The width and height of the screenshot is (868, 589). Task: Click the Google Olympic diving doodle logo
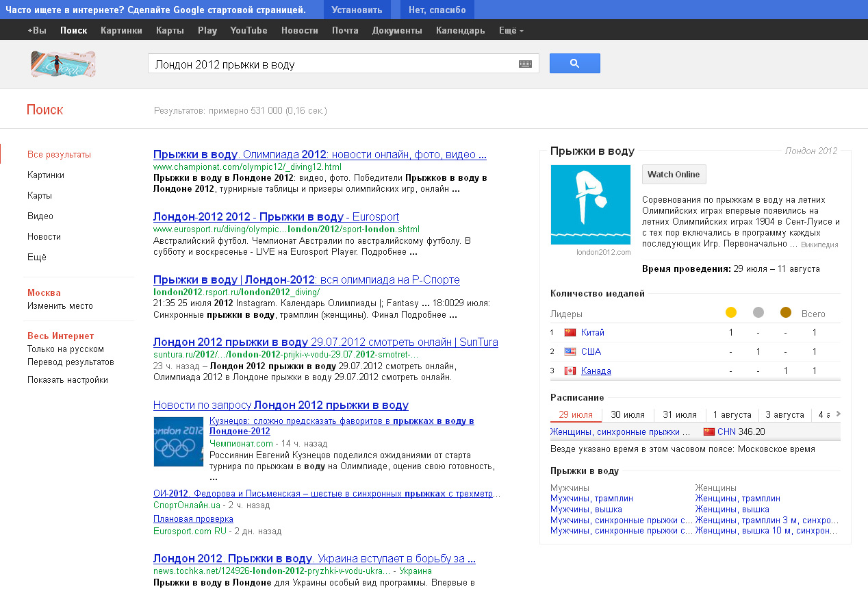[63, 64]
